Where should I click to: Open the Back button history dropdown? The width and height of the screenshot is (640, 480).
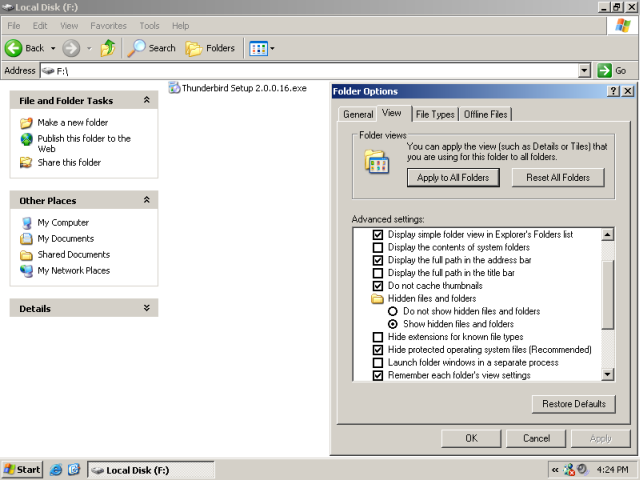[x=53, y=48]
